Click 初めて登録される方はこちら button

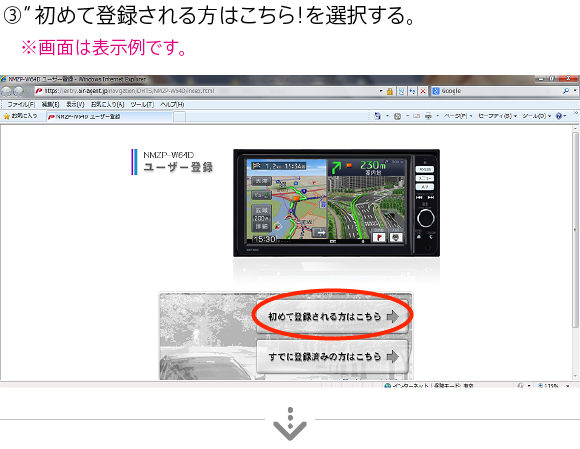tap(332, 317)
